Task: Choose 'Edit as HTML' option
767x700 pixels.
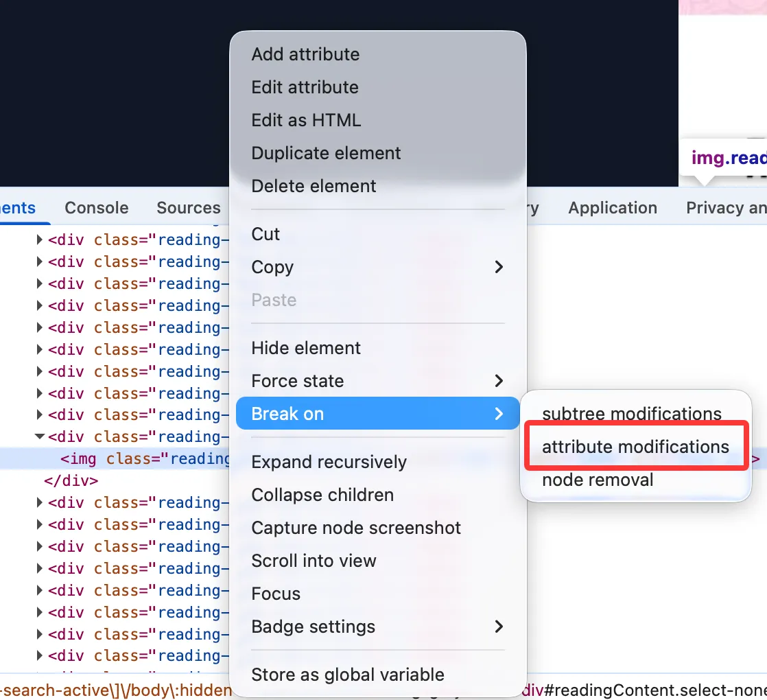Action: coord(306,120)
